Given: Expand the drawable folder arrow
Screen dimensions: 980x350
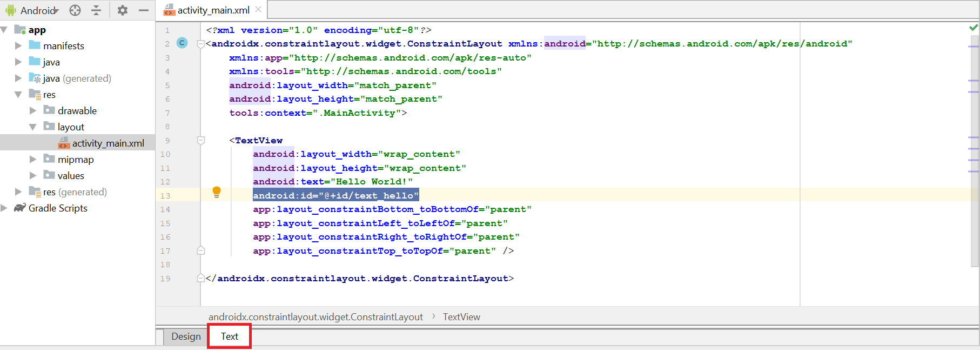Looking at the screenshot, I should pyautogui.click(x=33, y=111).
